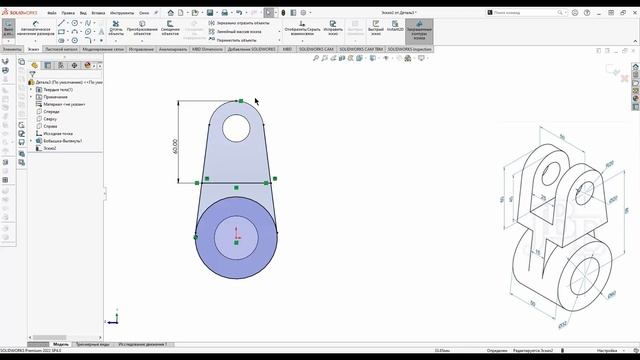Screen dimensions: 640x360
Task: Click the Repair Sketch tool
Action: point(333,28)
